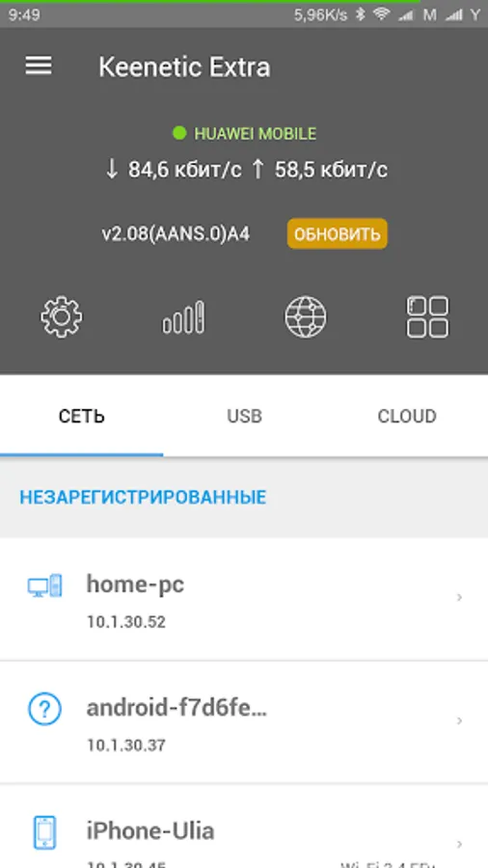This screenshot has width=488, height=868.
Task: Tap the iPhone-Ulia phone icon
Action: [x=44, y=832]
